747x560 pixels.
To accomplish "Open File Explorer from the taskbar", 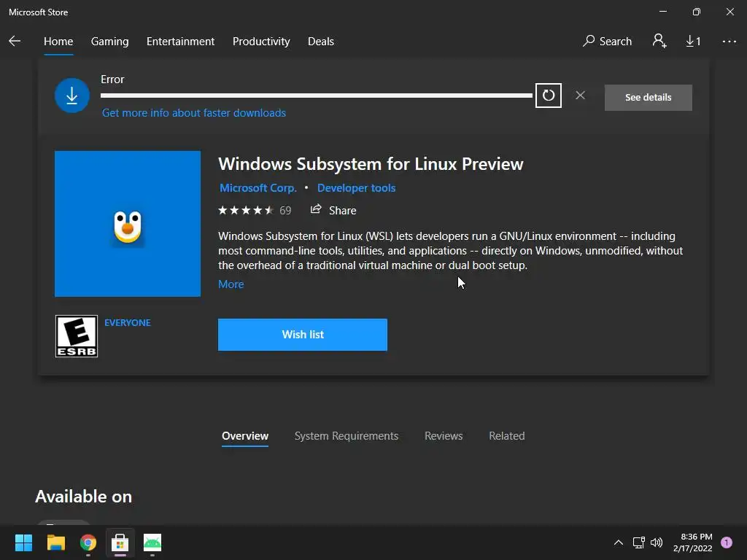I will (x=55, y=542).
